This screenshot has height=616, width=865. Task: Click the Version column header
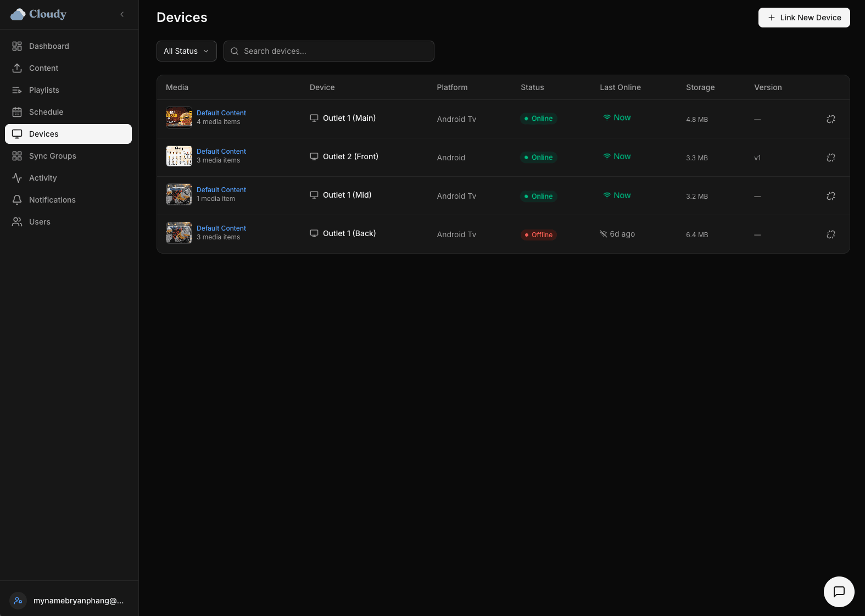pos(768,87)
